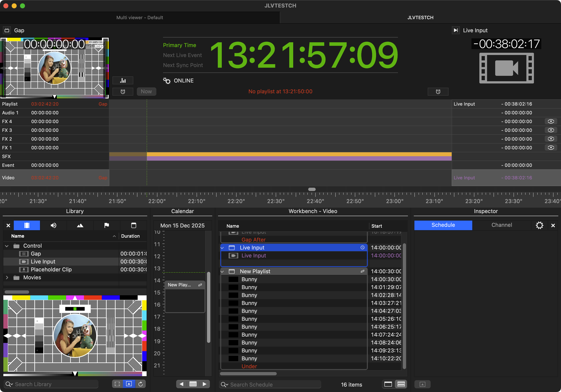
Task: Toggle the FX 1 eye visibility icon
Action: [551, 148]
